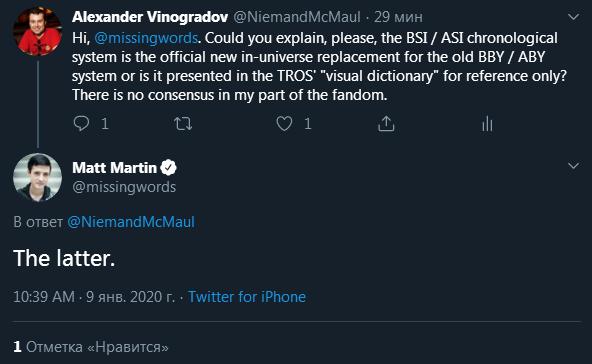592x364 pixels.
Task: Click the Twitter for iPhone source link
Action: [247, 297]
